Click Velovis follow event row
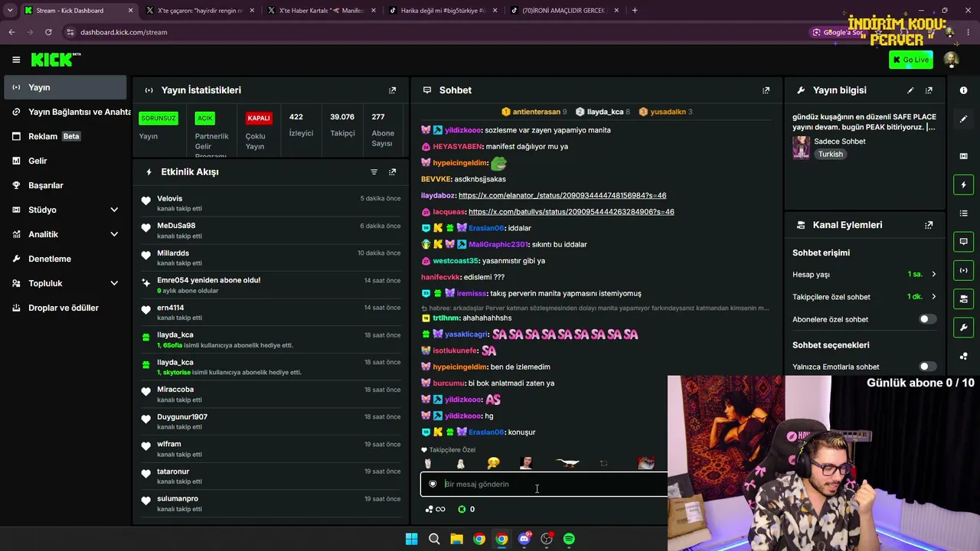This screenshot has height=551, width=980. 269,204
